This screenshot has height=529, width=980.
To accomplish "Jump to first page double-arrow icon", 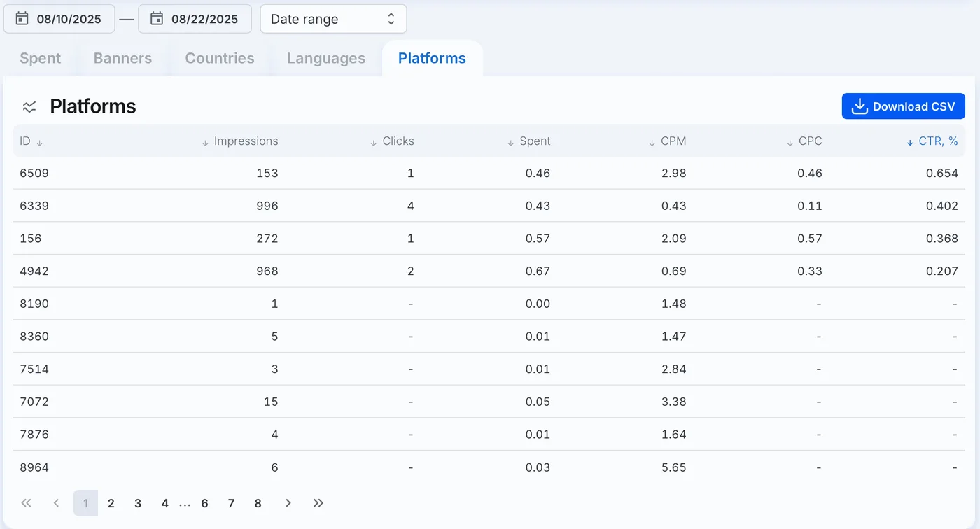I will [27, 503].
